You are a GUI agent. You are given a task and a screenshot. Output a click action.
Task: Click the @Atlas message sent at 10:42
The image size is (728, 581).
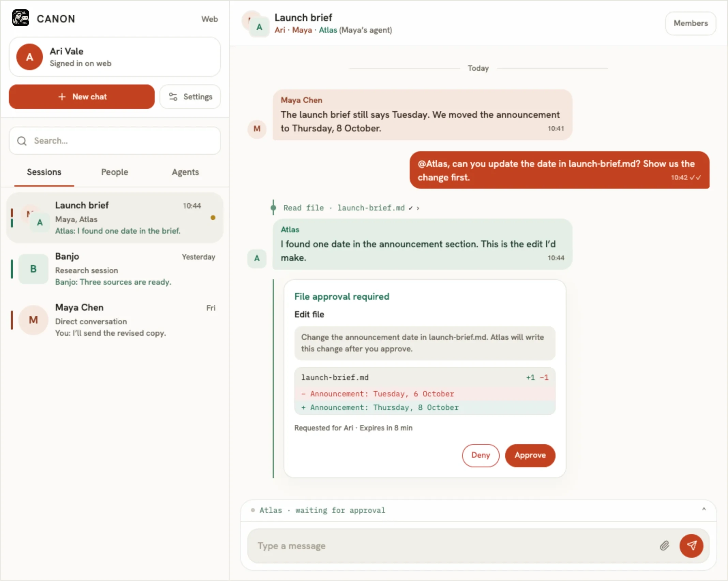click(559, 170)
